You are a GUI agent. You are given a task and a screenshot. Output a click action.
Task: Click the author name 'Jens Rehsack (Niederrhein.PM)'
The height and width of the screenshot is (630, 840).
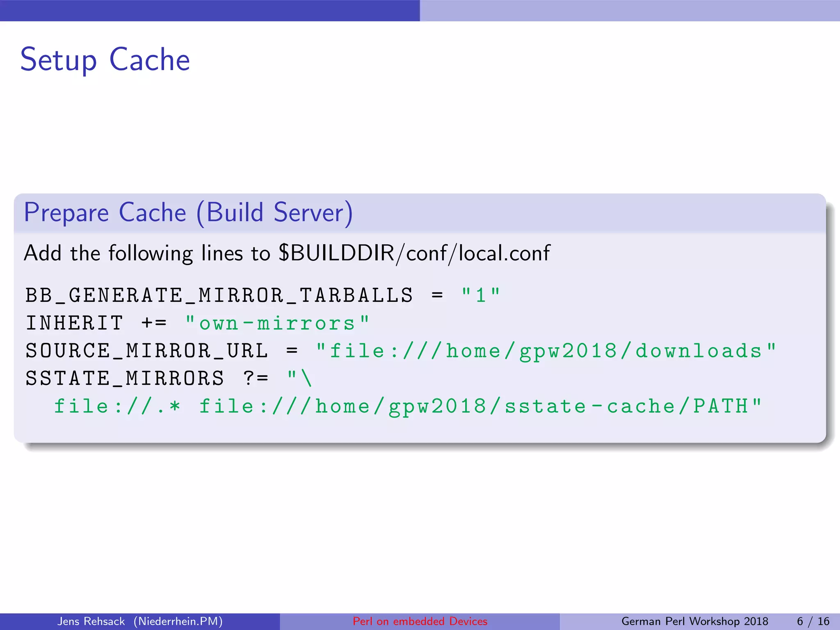pyautogui.click(x=140, y=621)
